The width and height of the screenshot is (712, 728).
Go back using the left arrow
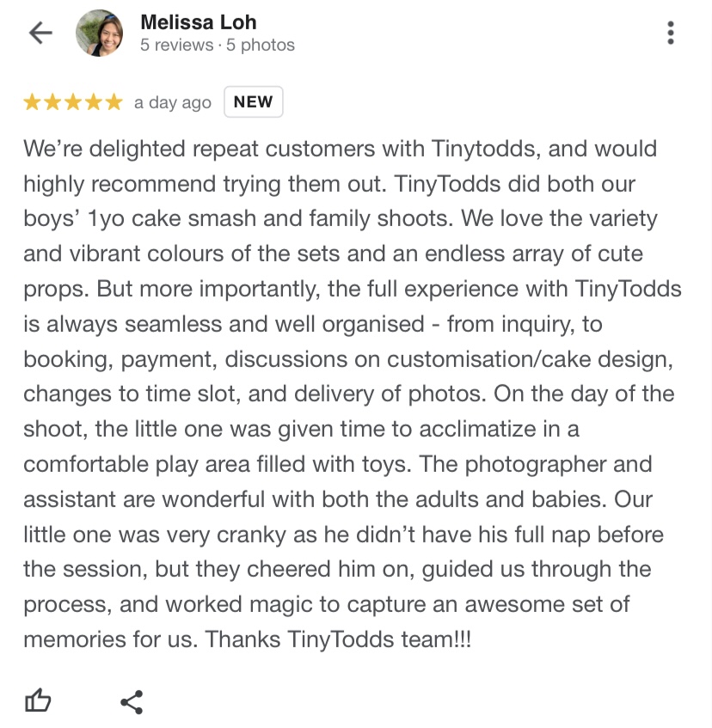tap(41, 33)
